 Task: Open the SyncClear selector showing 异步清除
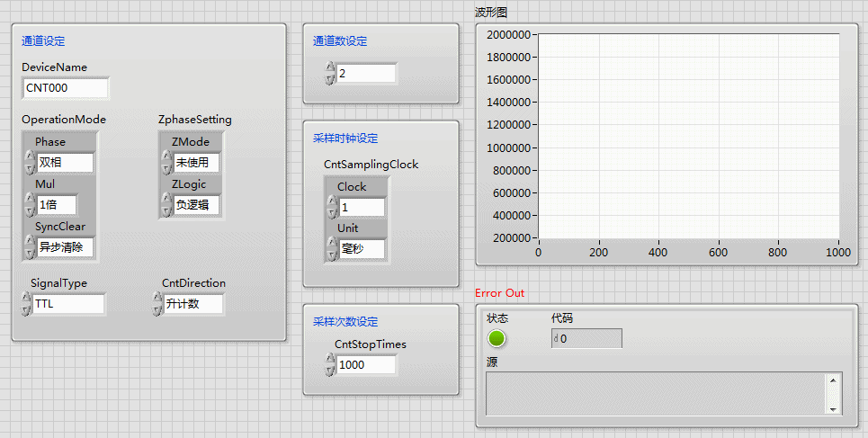click(x=65, y=247)
